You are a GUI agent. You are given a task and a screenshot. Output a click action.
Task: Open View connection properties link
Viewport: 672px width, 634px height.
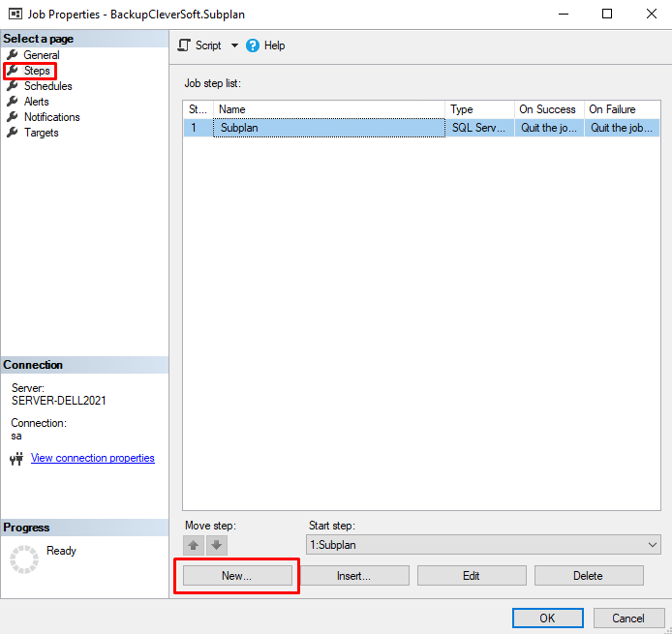point(92,458)
